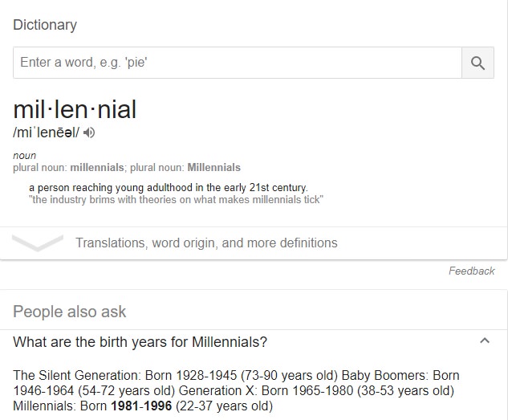Click the magnifying glass search icon
508x420 pixels.
point(478,63)
